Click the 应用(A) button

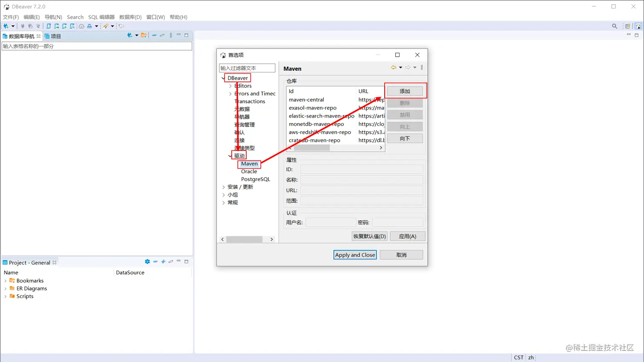[x=407, y=236]
